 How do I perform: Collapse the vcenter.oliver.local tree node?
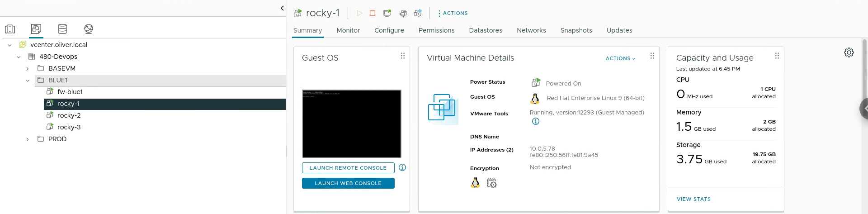point(9,45)
